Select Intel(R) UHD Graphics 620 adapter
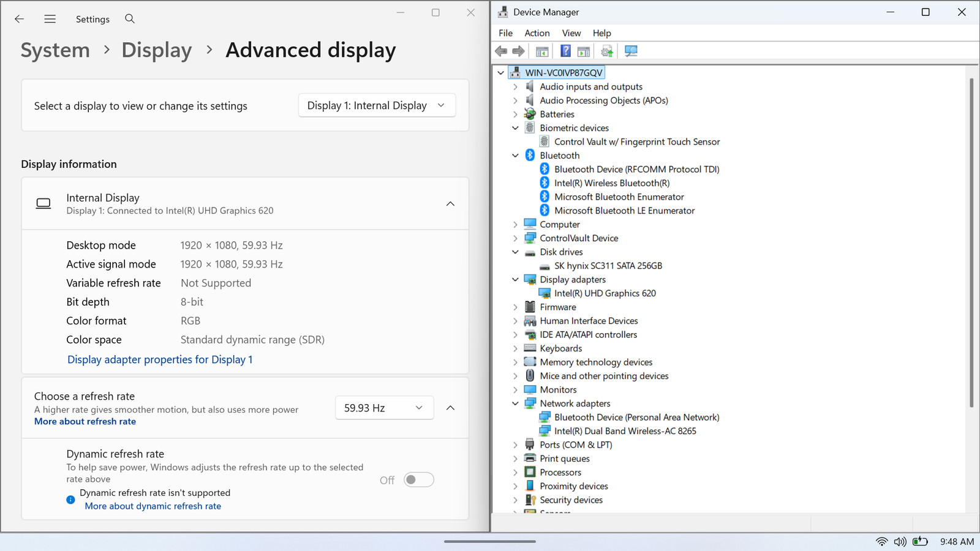The image size is (980, 551). [x=605, y=293]
